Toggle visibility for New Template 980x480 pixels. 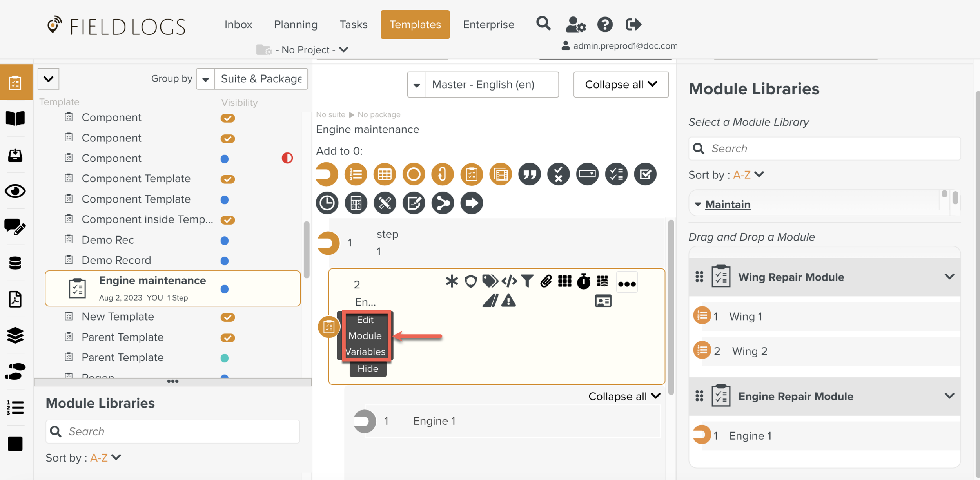point(228,317)
